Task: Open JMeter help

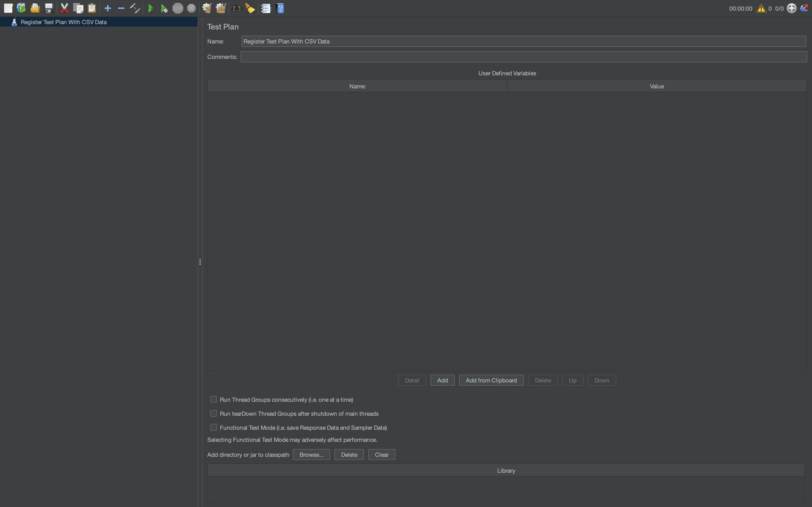Action: coord(280,8)
